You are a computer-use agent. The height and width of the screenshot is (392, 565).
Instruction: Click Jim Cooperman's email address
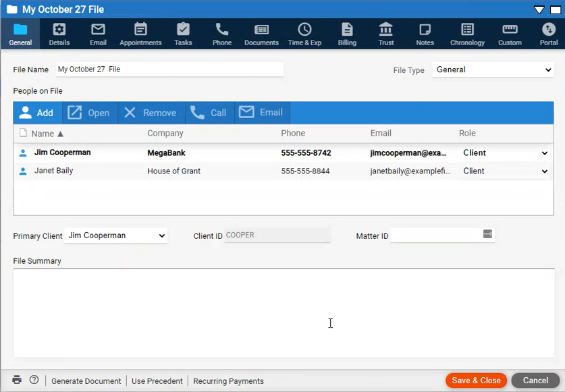pyautogui.click(x=408, y=152)
